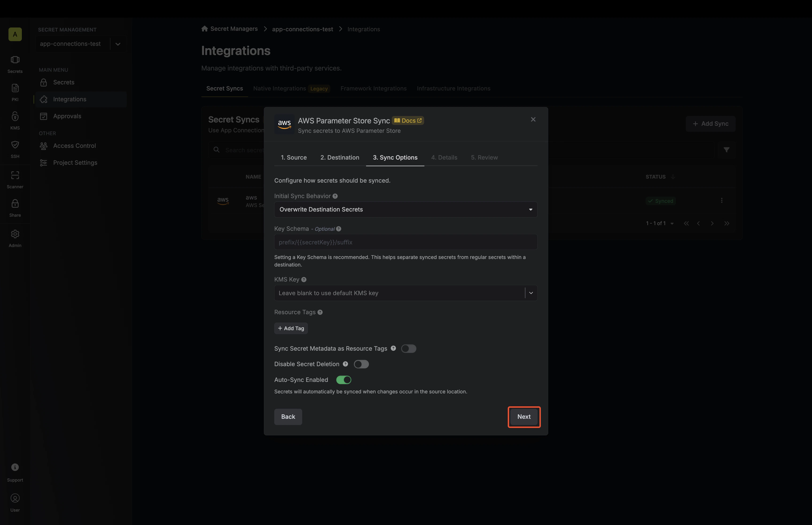812x525 pixels.
Task: Open Share in the left icon rail
Action: 15,208
